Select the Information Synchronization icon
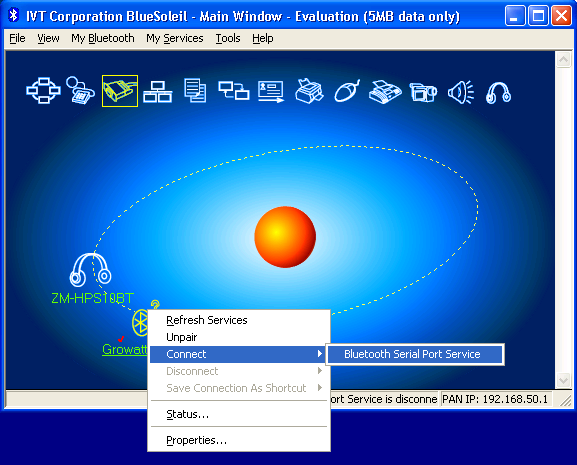This screenshot has width=577, height=465. 234,90
